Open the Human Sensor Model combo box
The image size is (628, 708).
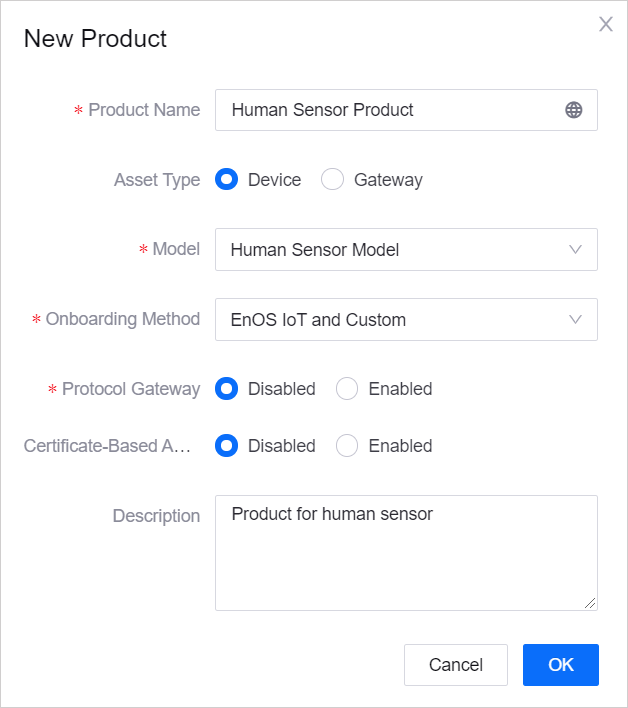pos(406,250)
